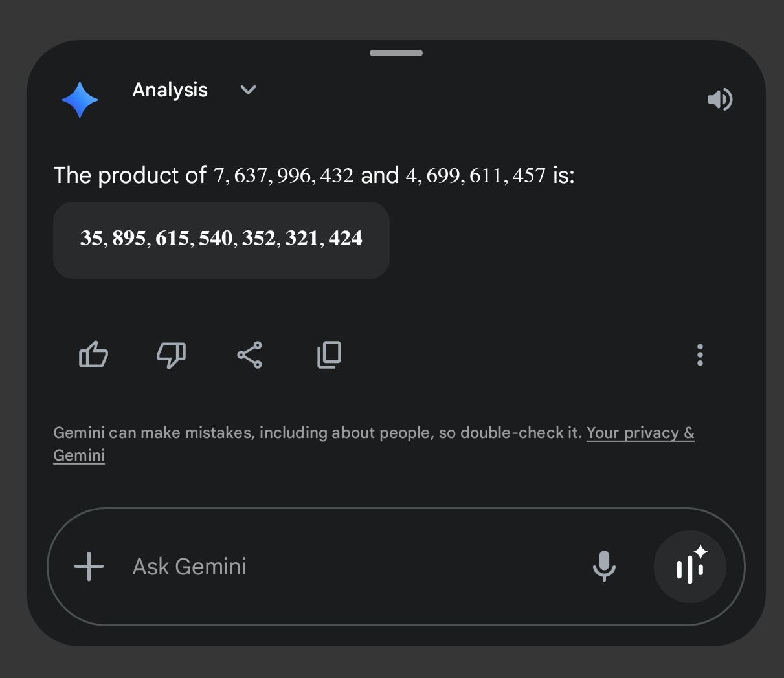Click the number 7,637,996,432 in the response
Screen dimensions: 784x678
[284, 175]
